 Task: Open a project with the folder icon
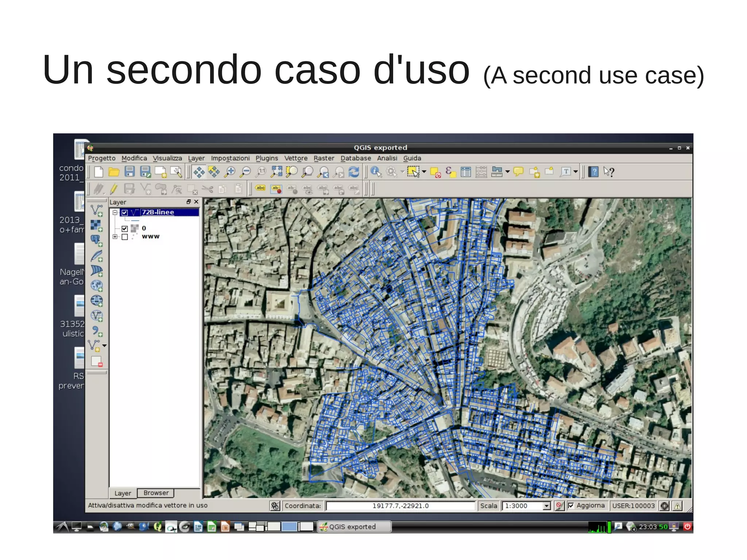(114, 171)
